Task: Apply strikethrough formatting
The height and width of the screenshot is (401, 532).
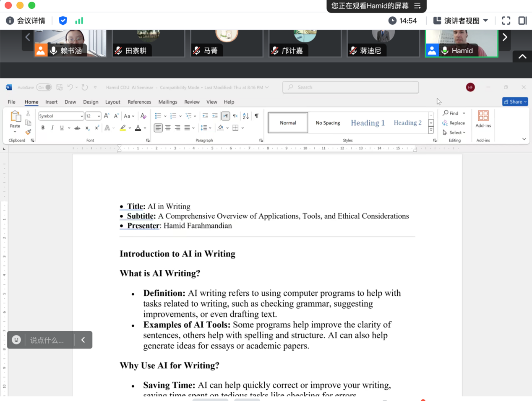Action: (77, 128)
